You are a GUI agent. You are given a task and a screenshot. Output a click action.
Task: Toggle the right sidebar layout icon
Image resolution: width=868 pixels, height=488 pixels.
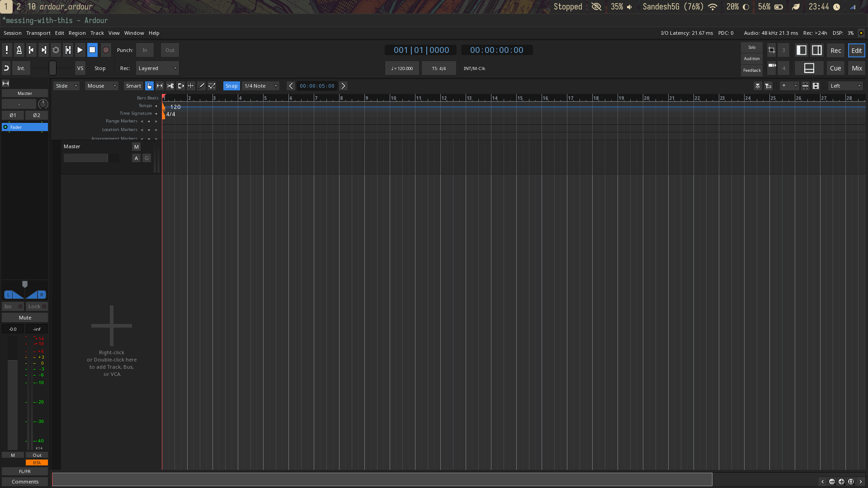(x=817, y=50)
